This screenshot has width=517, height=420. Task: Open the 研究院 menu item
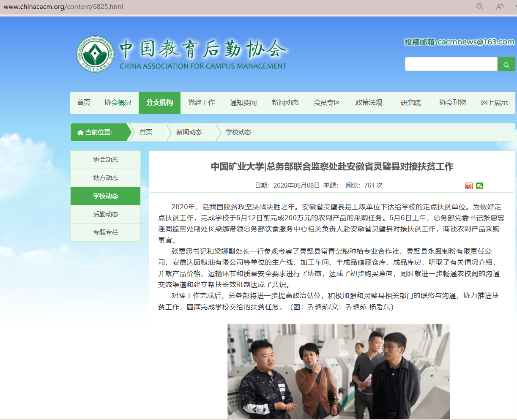point(411,103)
